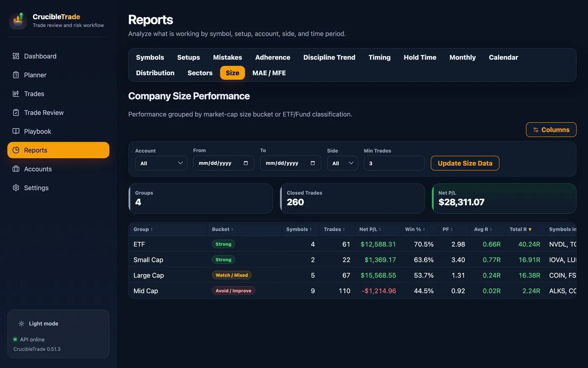Switch to the Calendar tab

pyautogui.click(x=504, y=57)
